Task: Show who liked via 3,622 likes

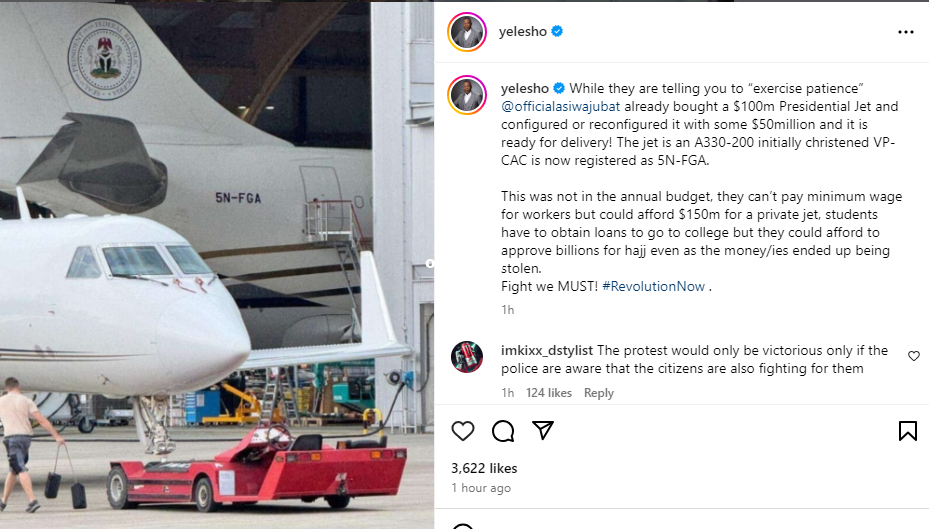Action: tap(484, 468)
